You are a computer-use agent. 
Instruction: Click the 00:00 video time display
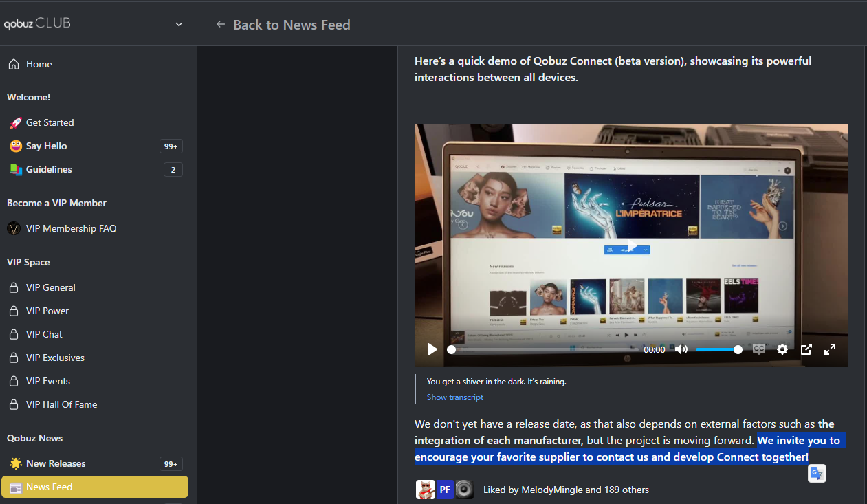pyautogui.click(x=654, y=349)
